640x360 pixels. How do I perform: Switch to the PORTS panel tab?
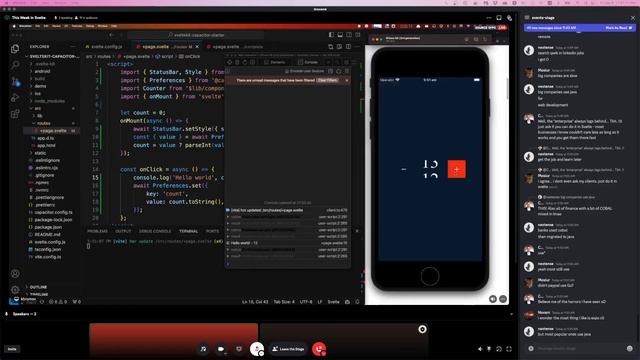point(212,231)
